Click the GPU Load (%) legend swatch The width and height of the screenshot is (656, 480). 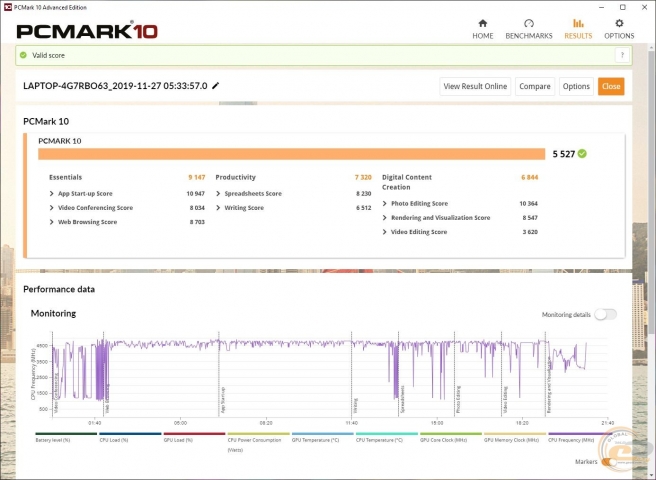coord(194,434)
